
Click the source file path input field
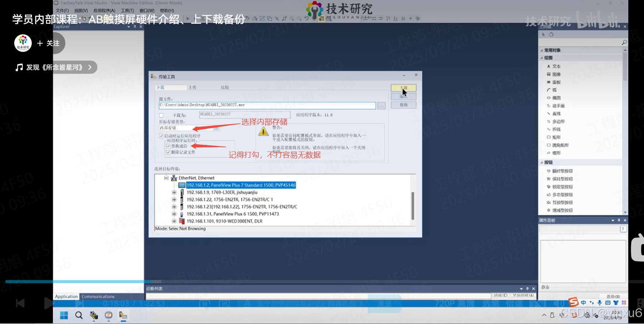267,106
